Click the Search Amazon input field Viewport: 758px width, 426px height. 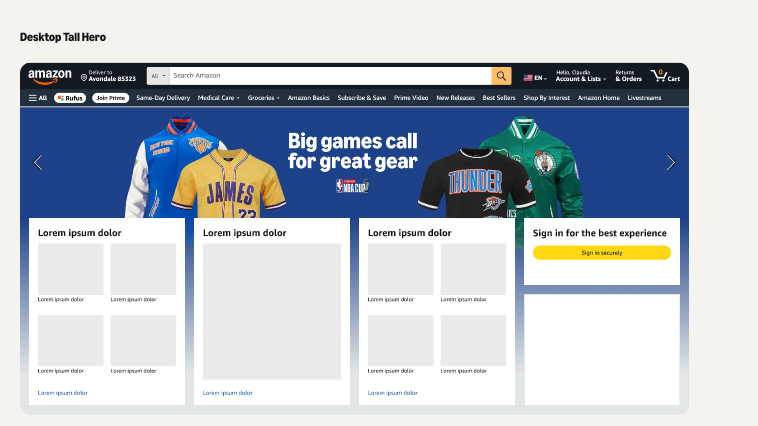(330, 76)
